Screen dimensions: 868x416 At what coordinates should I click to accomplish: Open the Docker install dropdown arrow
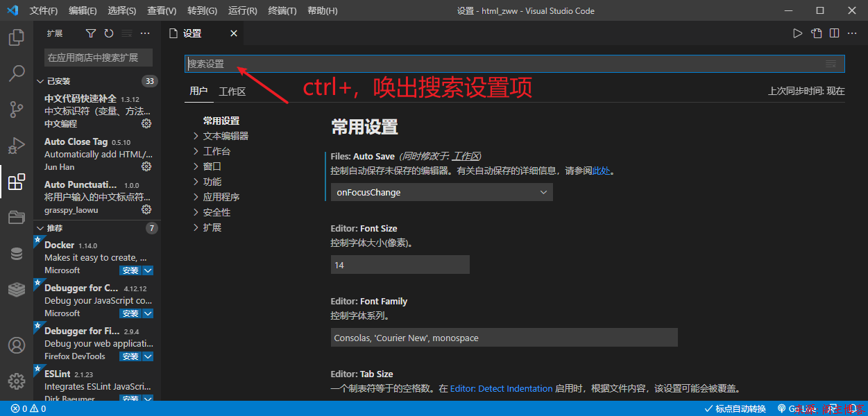pos(148,270)
